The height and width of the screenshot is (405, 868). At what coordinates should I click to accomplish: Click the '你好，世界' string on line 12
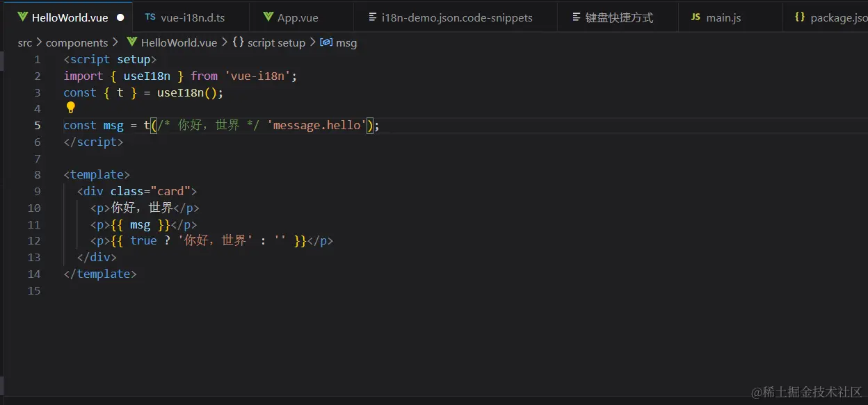tap(215, 241)
